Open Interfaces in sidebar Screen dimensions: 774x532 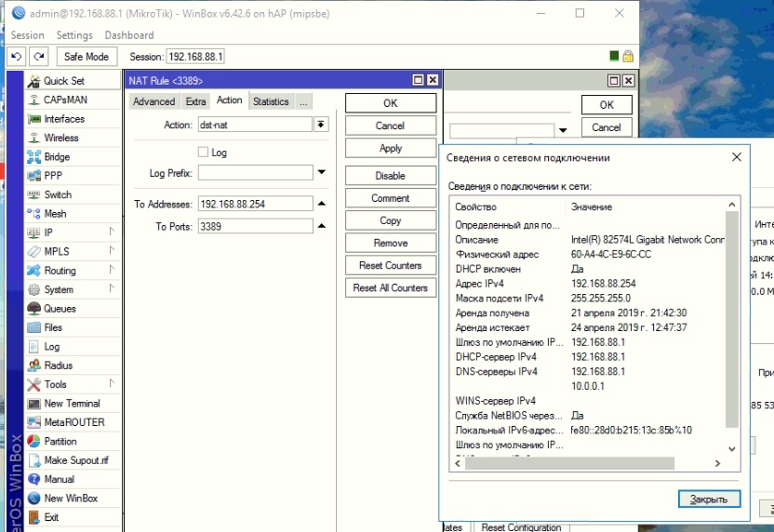click(x=73, y=119)
